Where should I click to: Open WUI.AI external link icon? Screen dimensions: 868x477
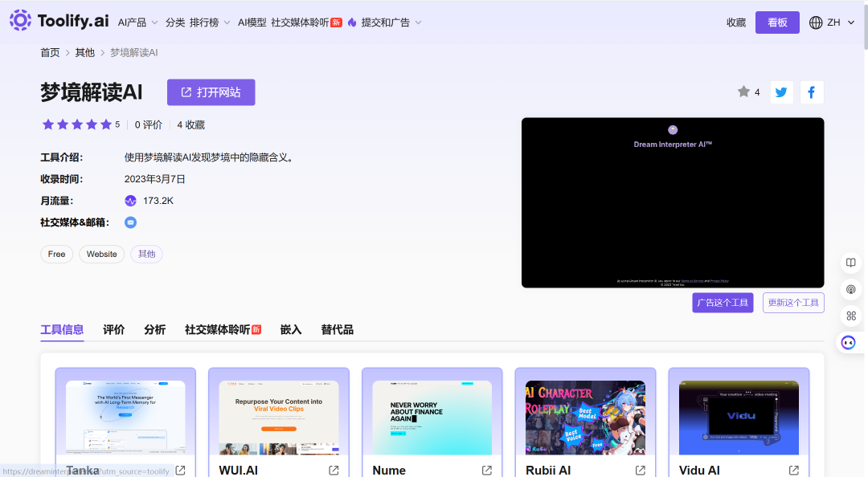click(x=334, y=470)
